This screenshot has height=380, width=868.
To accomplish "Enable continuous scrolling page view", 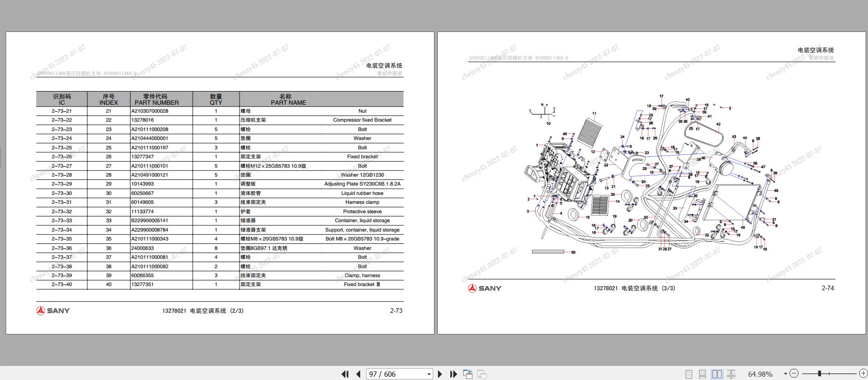I will (702, 374).
